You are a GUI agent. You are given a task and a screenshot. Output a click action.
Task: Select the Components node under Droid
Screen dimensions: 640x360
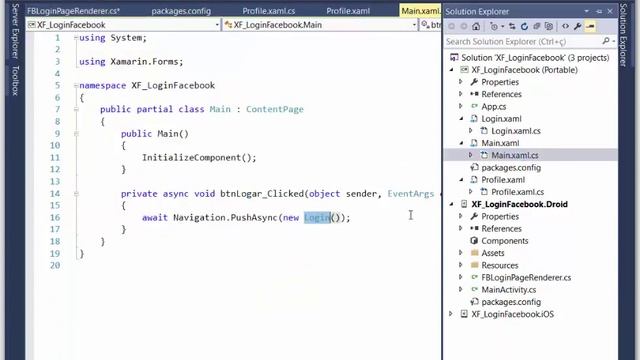[x=504, y=241]
